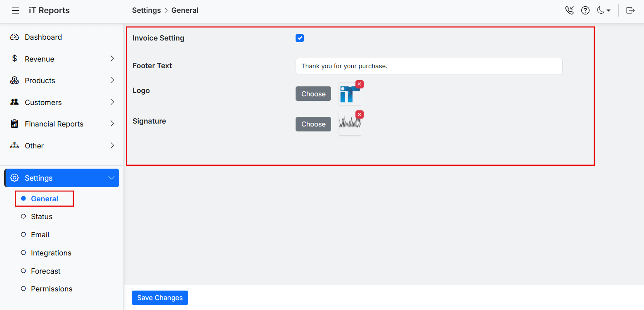Collapse the Settings menu section
This screenshot has width=644, height=310.
[x=111, y=178]
